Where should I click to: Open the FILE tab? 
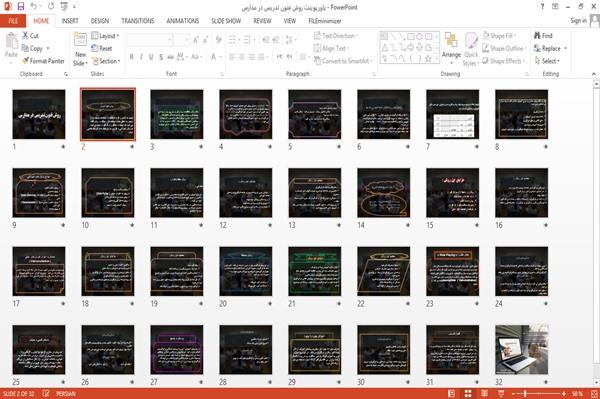[x=13, y=21]
